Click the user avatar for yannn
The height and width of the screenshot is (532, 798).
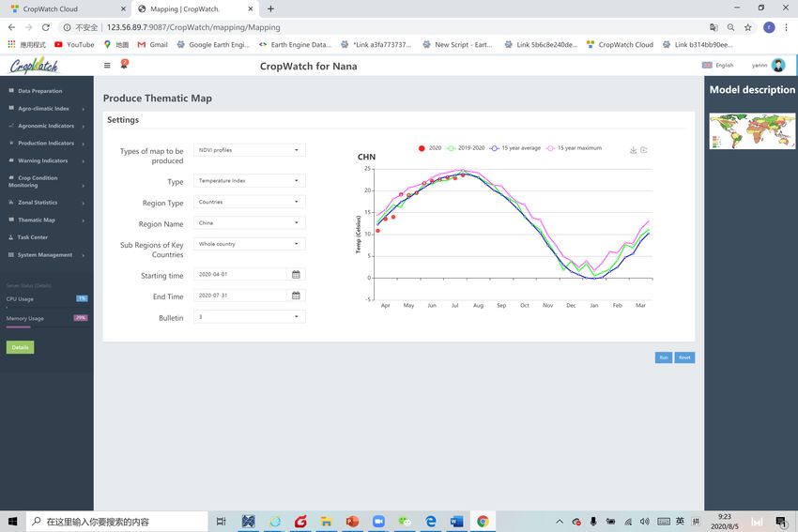[x=778, y=65]
